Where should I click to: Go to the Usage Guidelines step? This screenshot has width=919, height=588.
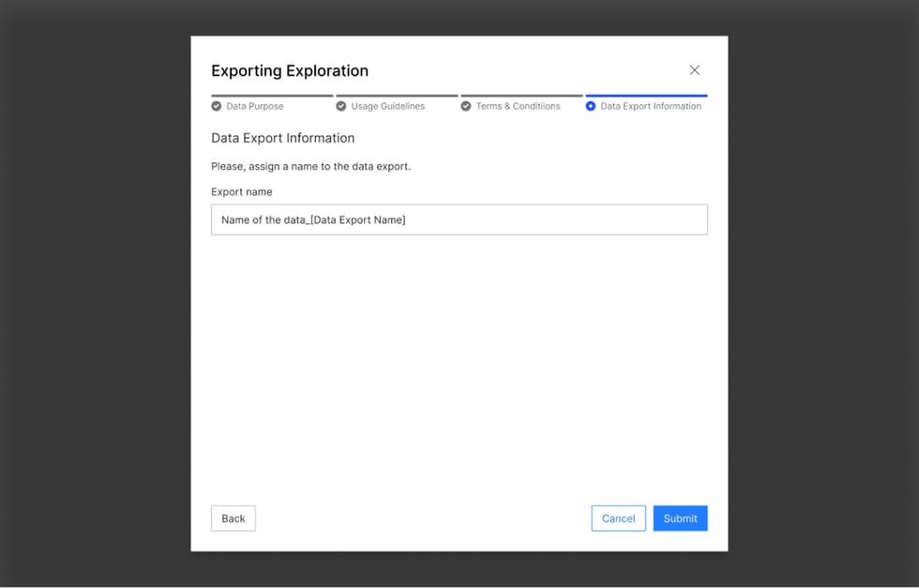pyautogui.click(x=388, y=106)
